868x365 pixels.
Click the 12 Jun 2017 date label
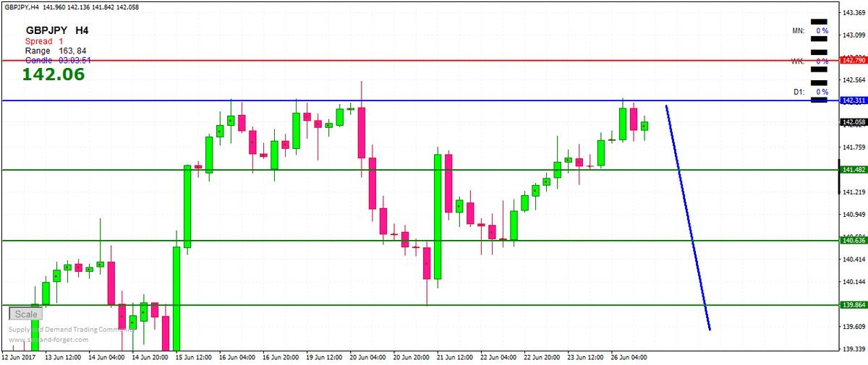19,357
